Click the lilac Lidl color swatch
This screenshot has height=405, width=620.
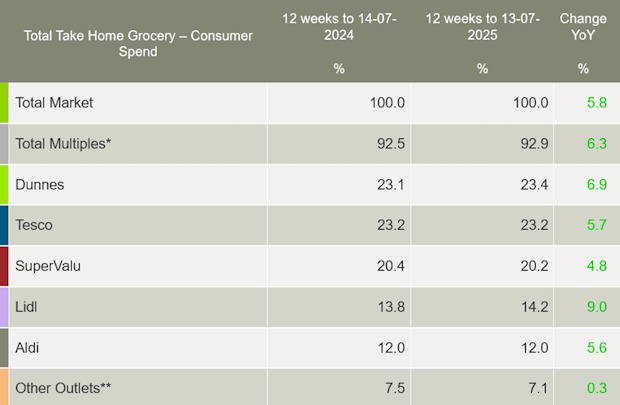coord(4,307)
